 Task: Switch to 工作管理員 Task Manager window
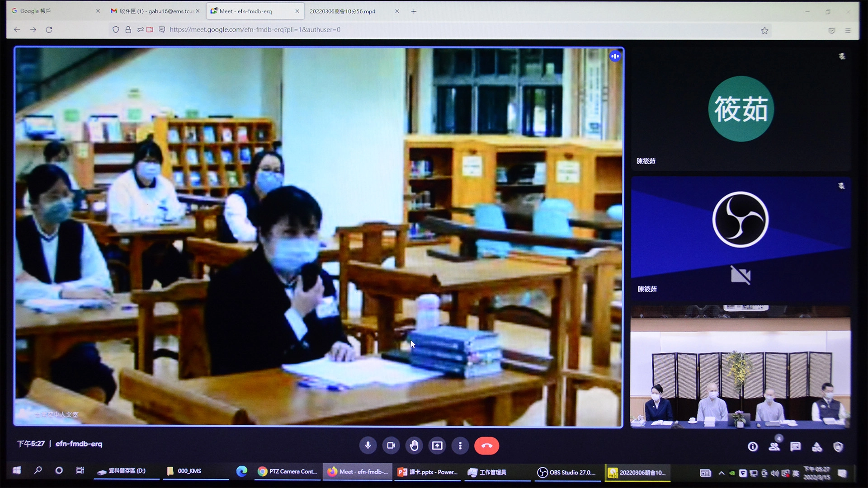(497, 472)
